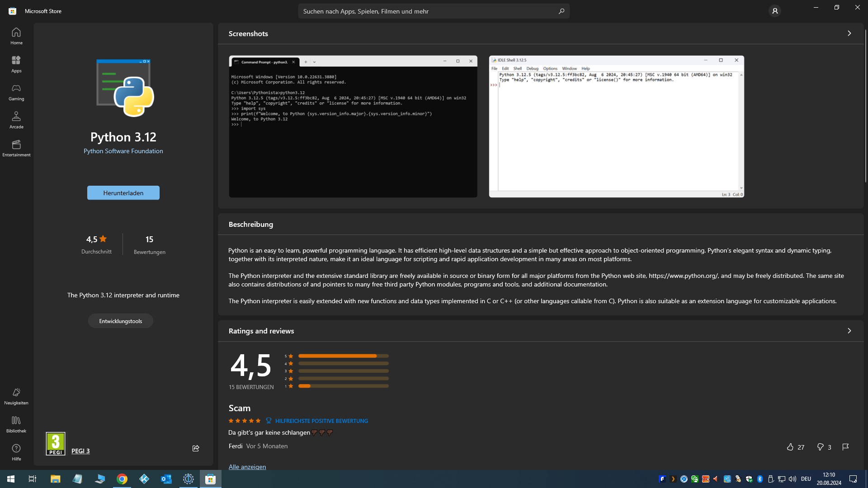
Task: Open the Apps section in sidebar
Action: (16, 64)
